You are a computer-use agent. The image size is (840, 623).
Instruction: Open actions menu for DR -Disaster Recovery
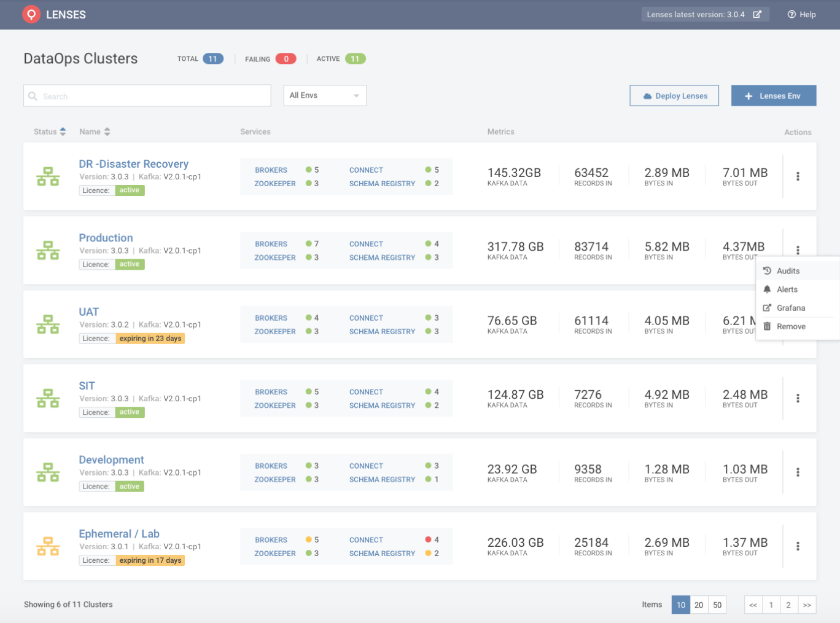[x=798, y=176]
